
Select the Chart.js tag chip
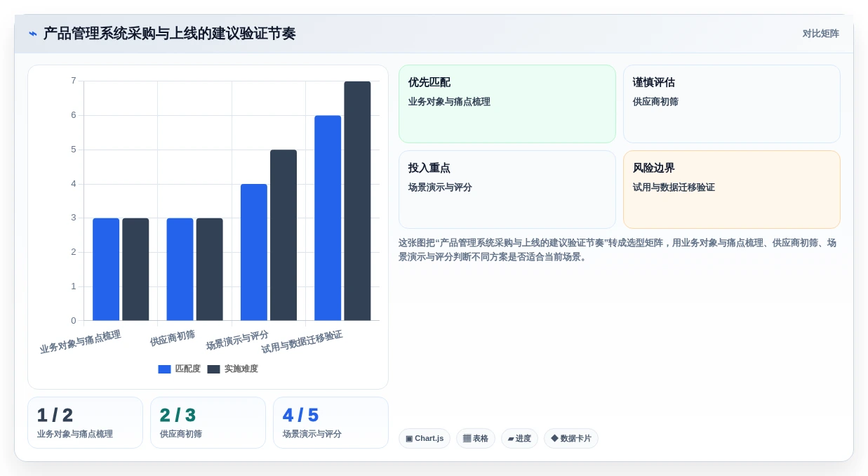tap(425, 439)
